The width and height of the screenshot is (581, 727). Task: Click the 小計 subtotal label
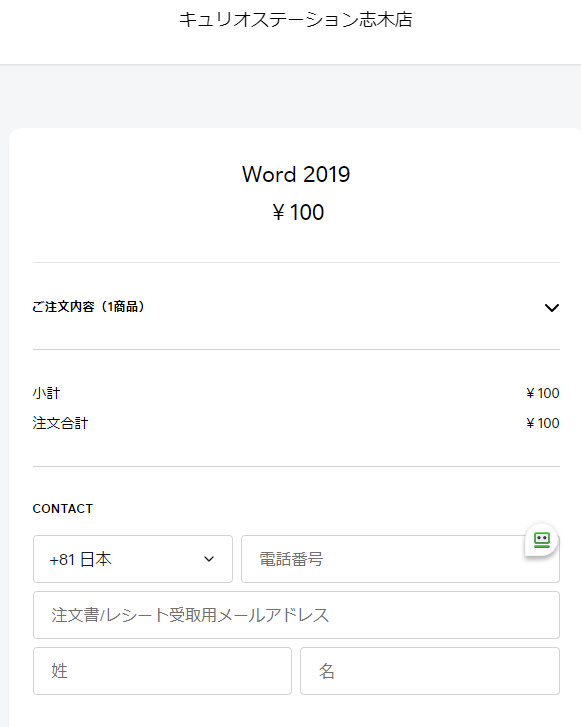click(46, 393)
